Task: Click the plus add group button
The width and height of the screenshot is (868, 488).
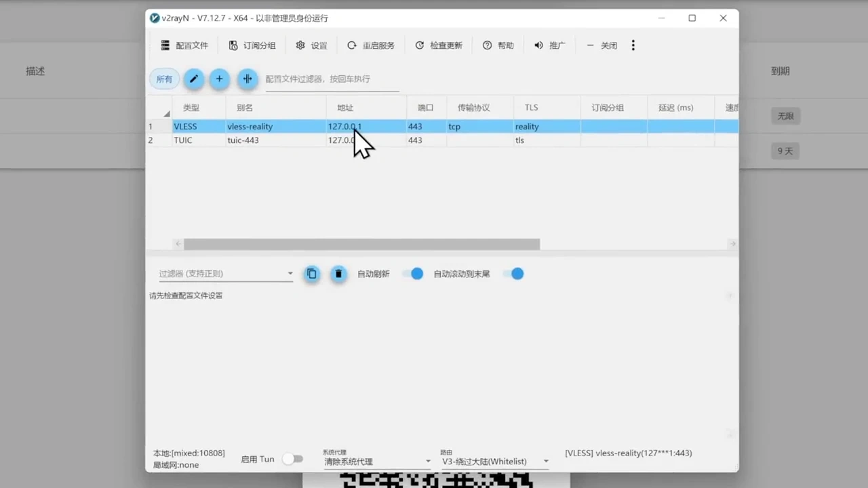Action: (x=219, y=79)
